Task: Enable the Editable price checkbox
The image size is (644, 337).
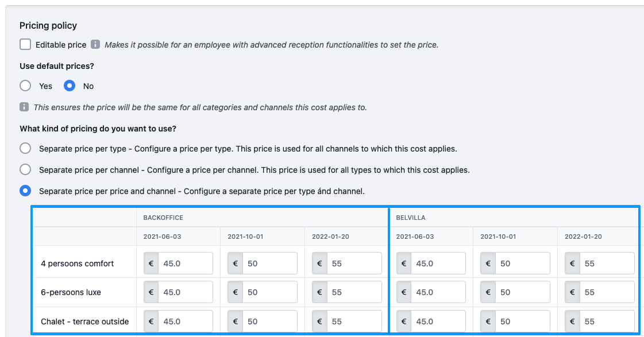Action: pyautogui.click(x=25, y=44)
